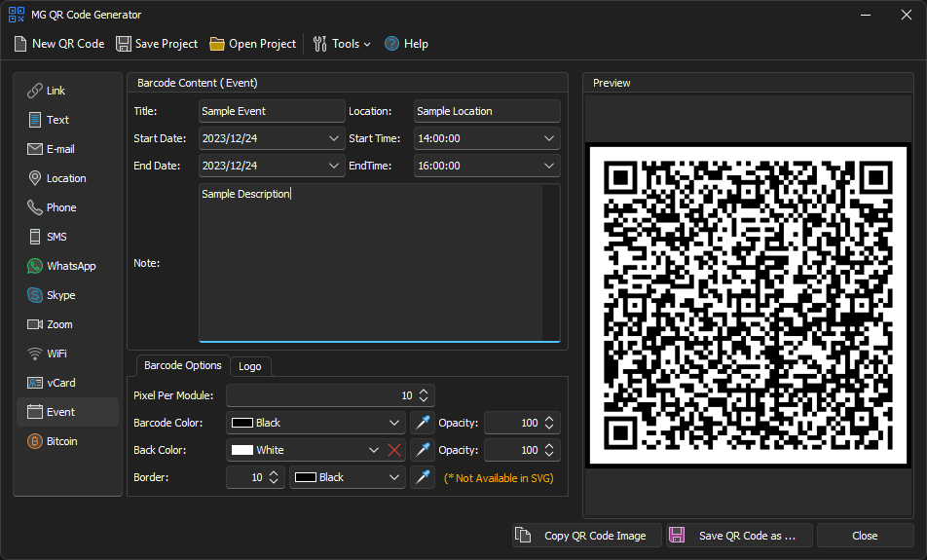Click the Close button at bottom
Screen dimensions: 927x560
tap(865, 536)
